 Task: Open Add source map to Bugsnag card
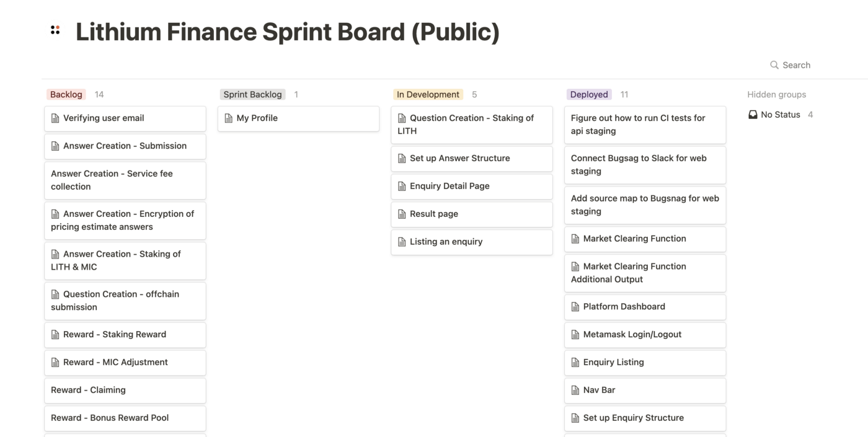pyautogui.click(x=645, y=205)
